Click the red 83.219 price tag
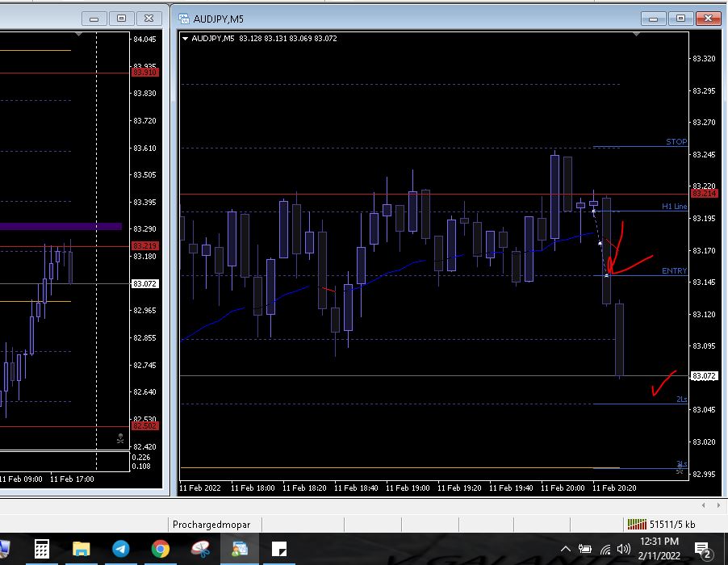 pyautogui.click(x=144, y=245)
